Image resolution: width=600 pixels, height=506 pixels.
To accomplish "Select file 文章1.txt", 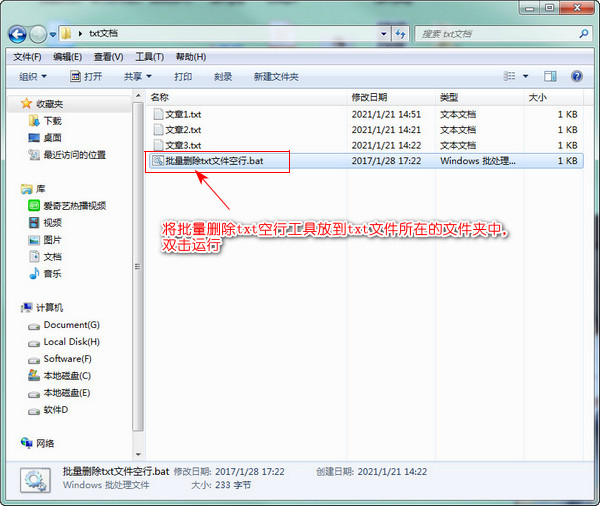I will (x=183, y=114).
